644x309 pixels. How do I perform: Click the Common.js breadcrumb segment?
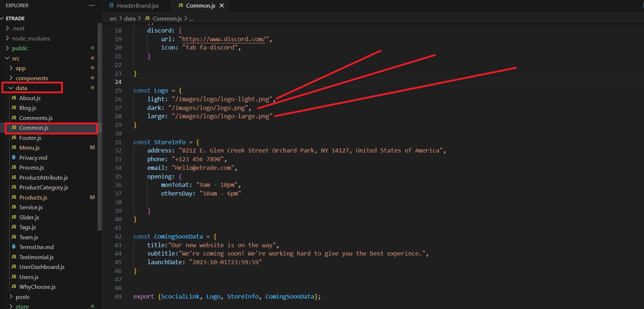pyautogui.click(x=167, y=18)
